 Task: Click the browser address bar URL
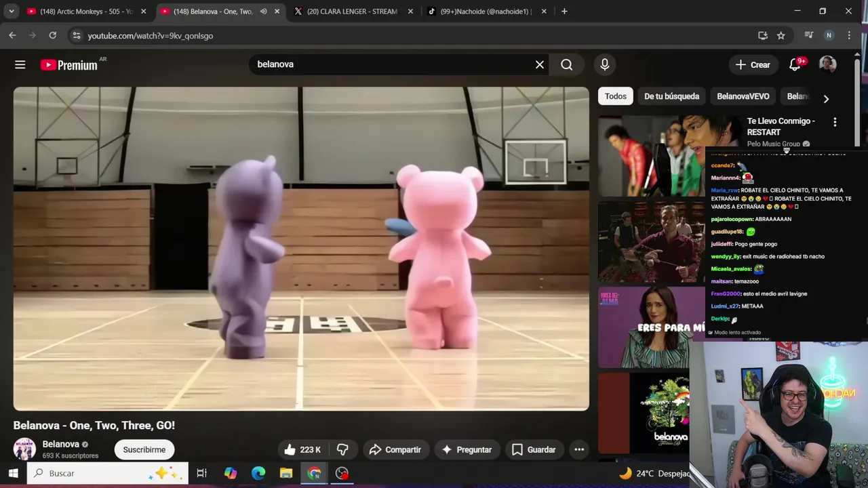[x=151, y=35]
